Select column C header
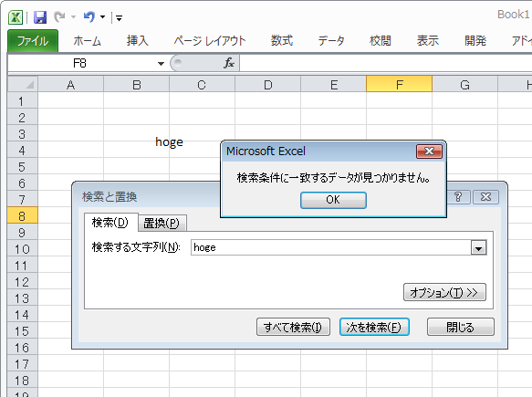Viewport: 532px width, 397px height. point(202,85)
